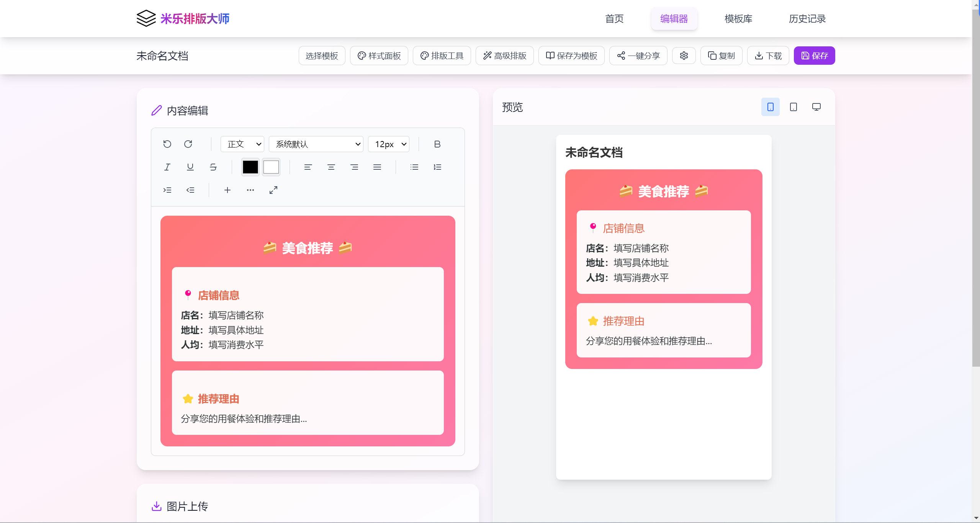The width and height of the screenshot is (980, 523).
Task: Open the 正文 paragraph style dropdown
Action: click(242, 144)
